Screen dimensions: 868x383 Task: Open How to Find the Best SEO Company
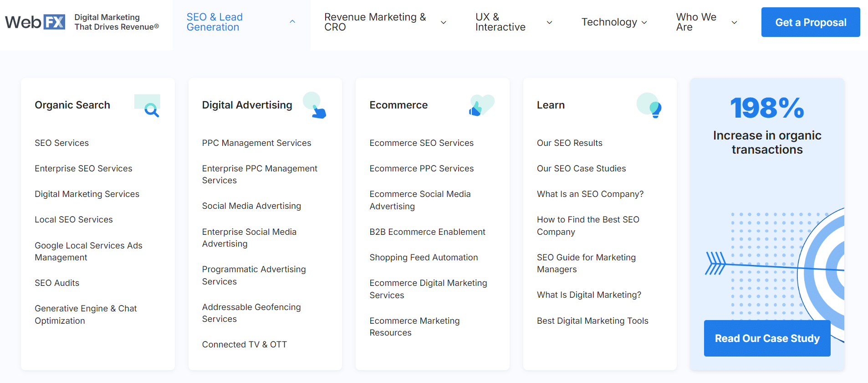point(588,225)
